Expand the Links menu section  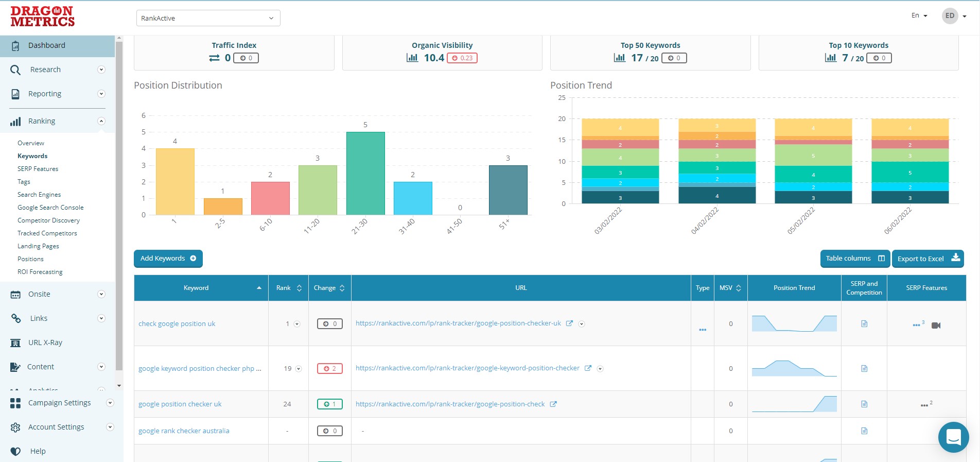point(101,318)
